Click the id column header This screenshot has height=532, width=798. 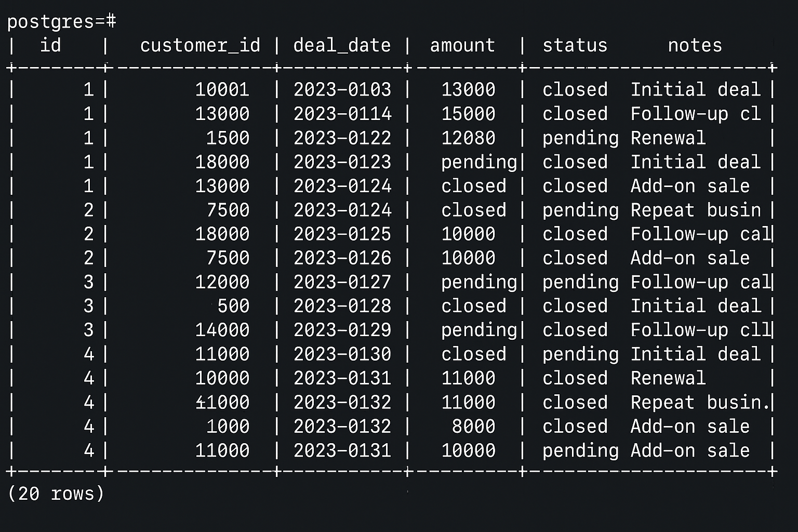click(50, 46)
